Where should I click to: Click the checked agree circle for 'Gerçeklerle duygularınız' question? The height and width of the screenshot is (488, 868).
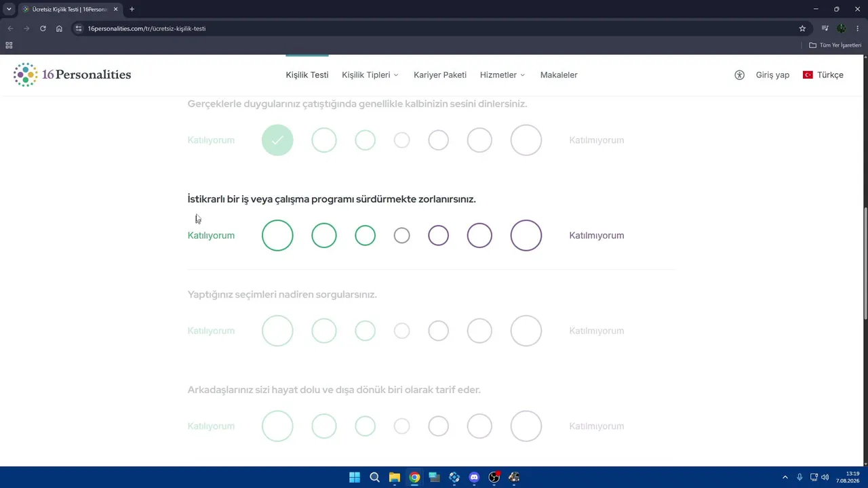pos(277,140)
